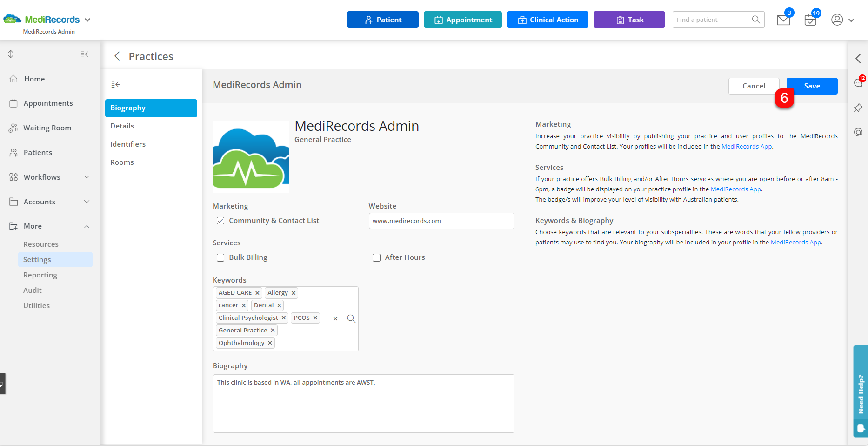
Task: Remove the General Practice keyword tag
Action: pos(273,330)
